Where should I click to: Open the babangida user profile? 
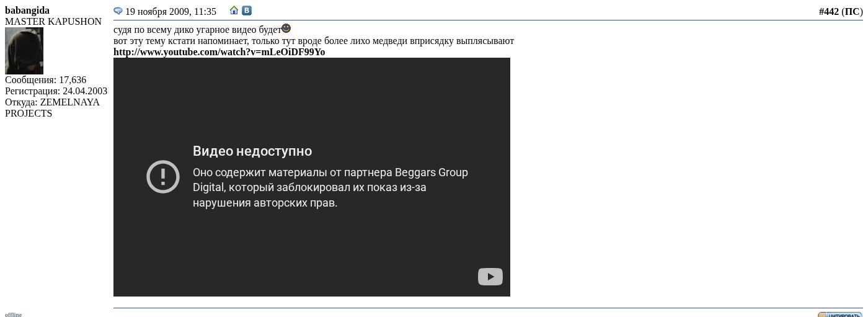click(27, 11)
